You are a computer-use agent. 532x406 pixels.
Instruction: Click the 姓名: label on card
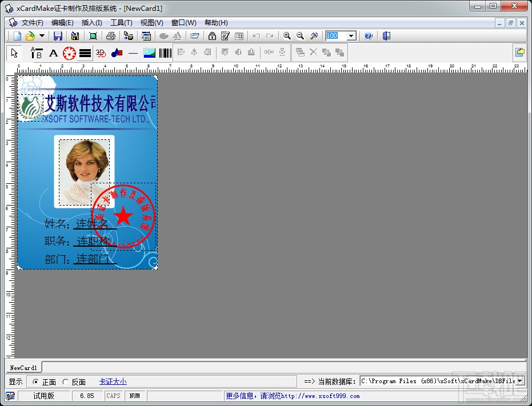57,223
